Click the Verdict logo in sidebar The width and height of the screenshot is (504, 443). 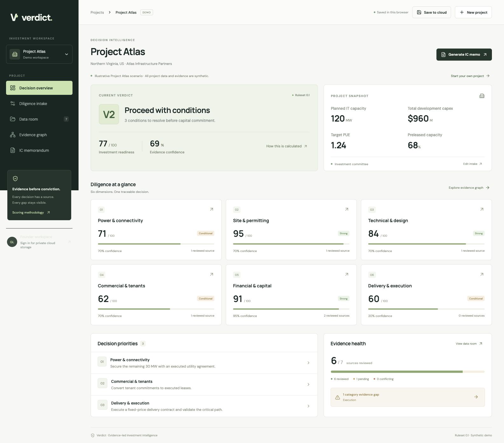point(31,17)
